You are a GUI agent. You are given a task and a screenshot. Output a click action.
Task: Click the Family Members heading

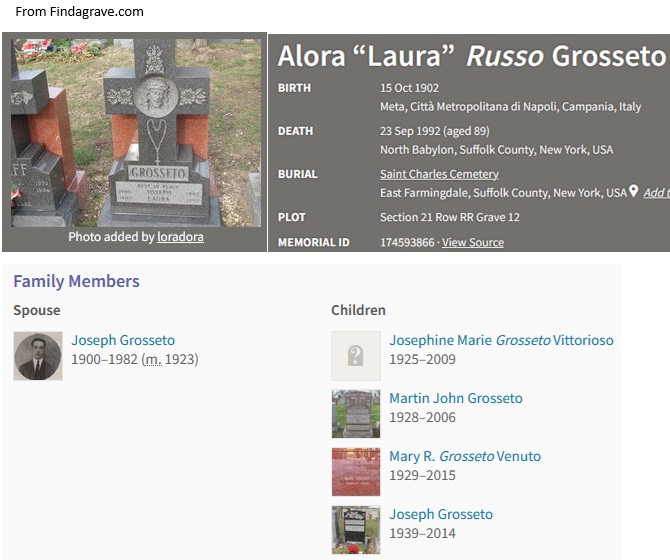76,281
